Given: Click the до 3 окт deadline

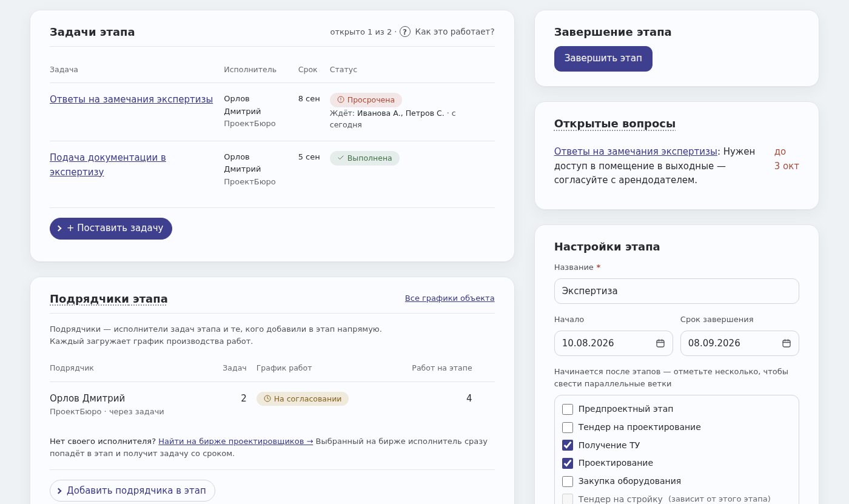Looking at the screenshot, I should click(x=787, y=159).
